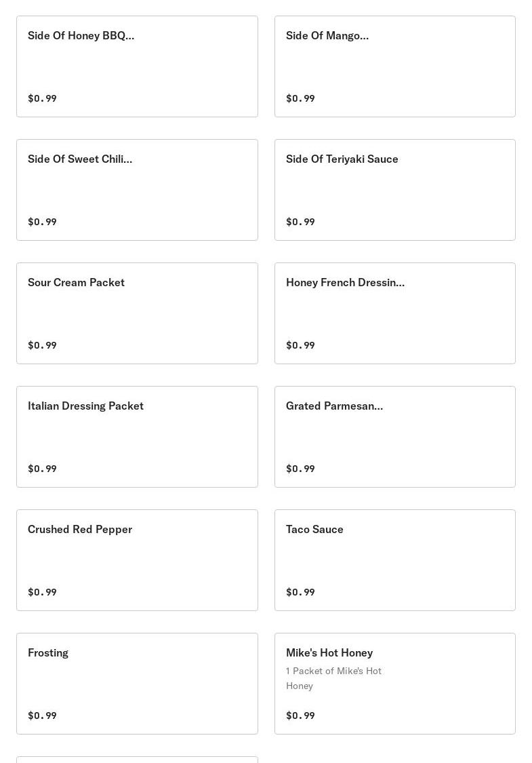Add Side Of Sweet Chili sauce item
The height and width of the screenshot is (763, 532).
(x=137, y=190)
